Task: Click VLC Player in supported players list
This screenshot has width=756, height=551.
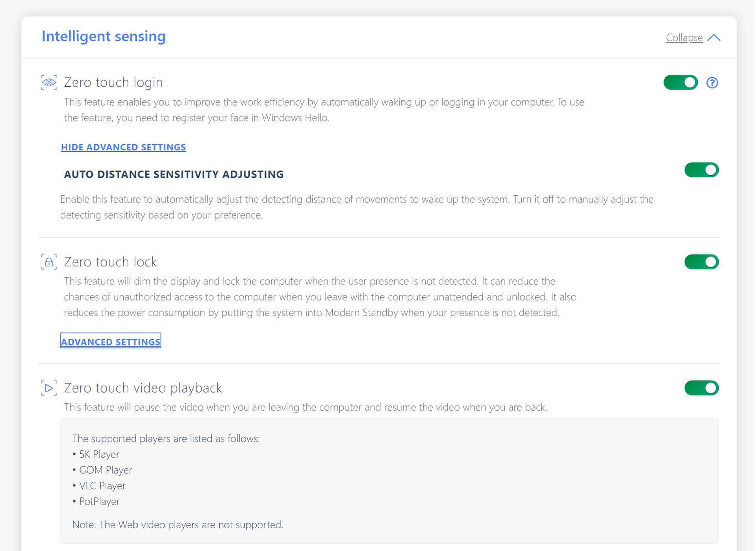Action: 102,486
